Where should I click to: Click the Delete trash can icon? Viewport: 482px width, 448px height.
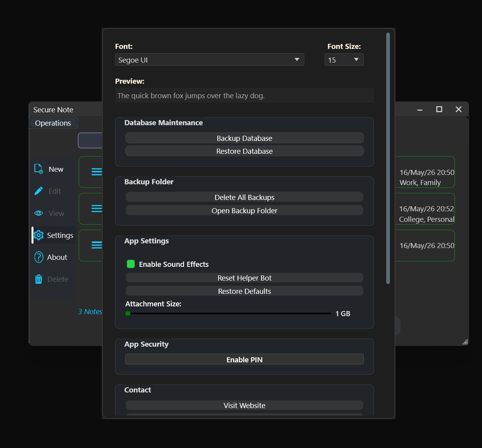tap(38, 279)
